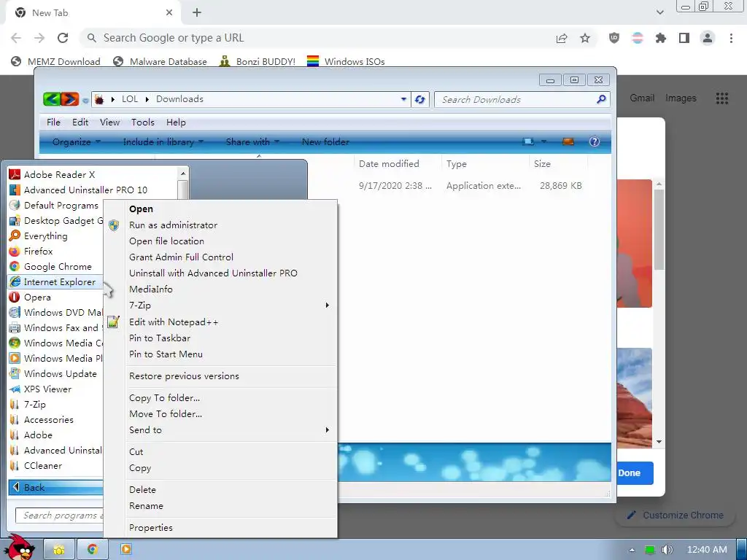This screenshot has height=560, width=747.
Task: Open the Windows ISOs bookmark
Action: 346,61
